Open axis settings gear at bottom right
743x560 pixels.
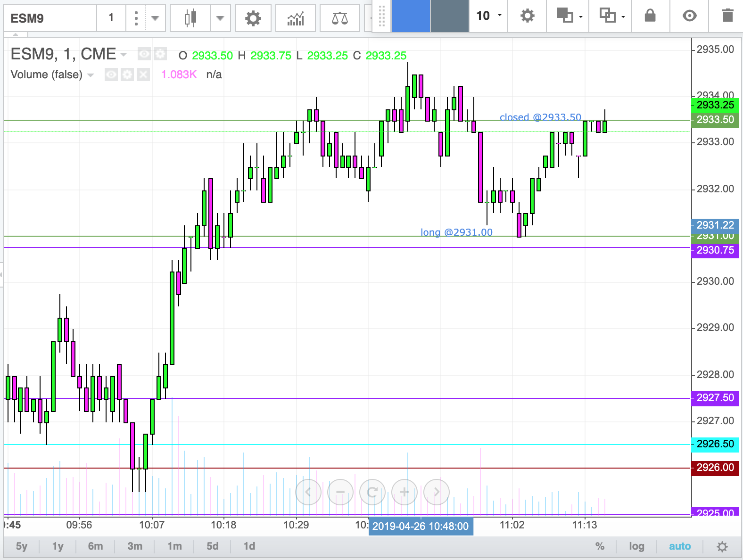[722, 547]
